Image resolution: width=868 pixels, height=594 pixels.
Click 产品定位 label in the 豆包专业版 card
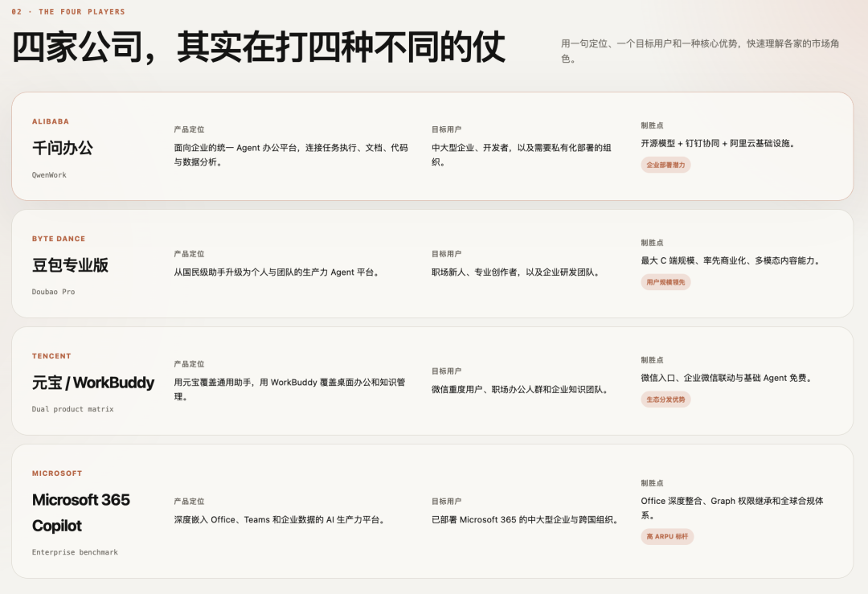coord(189,254)
